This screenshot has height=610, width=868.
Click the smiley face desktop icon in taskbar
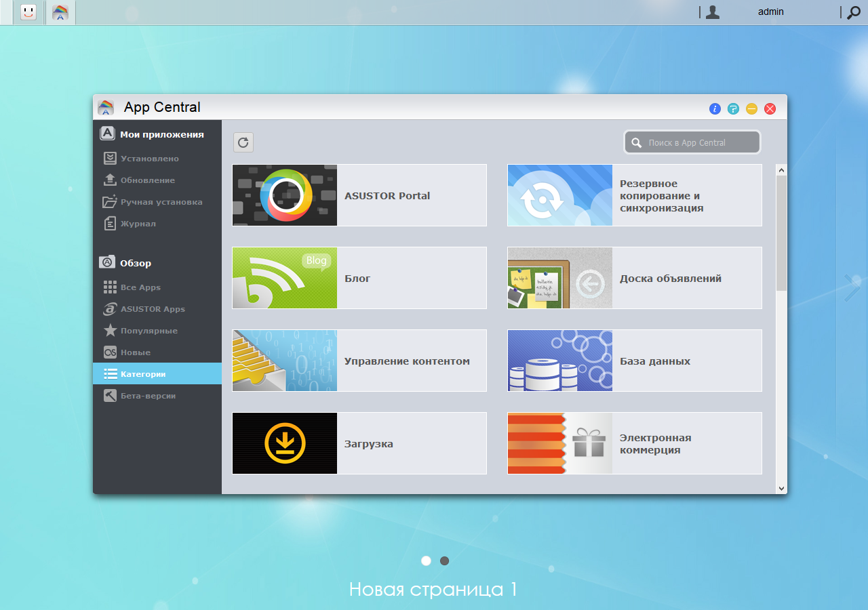pyautogui.click(x=28, y=12)
